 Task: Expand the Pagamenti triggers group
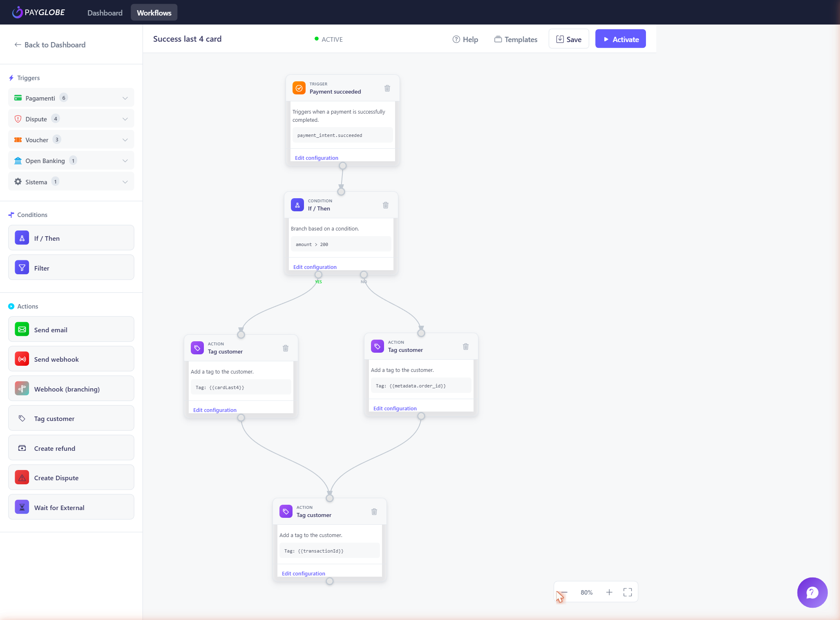point(71,98)
